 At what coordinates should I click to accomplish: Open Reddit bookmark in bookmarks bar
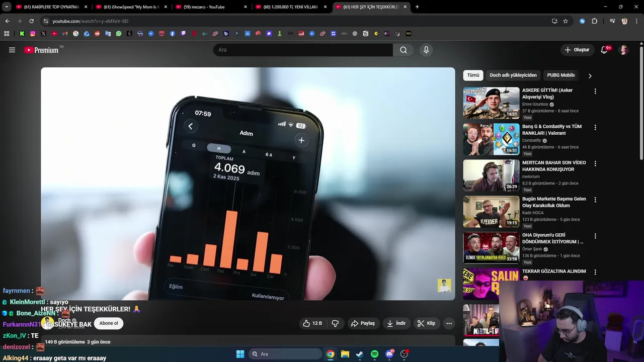pos(97,34)
